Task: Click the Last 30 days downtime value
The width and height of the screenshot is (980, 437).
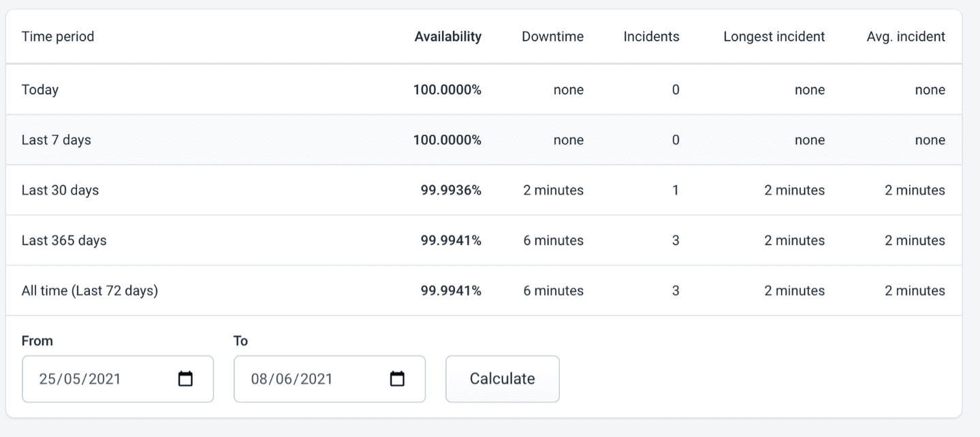Action: (x=553, y=191)
